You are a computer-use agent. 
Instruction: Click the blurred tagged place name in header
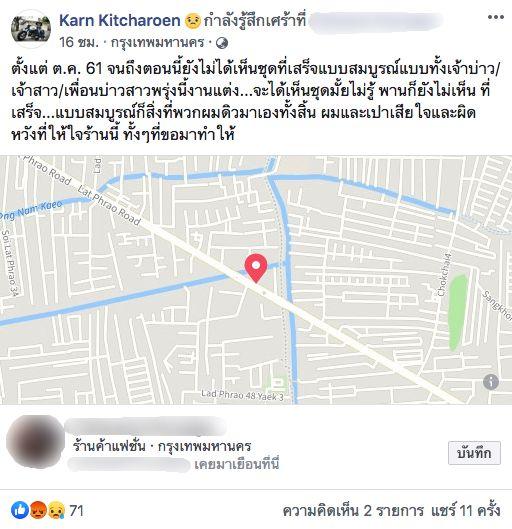(376, 22)
